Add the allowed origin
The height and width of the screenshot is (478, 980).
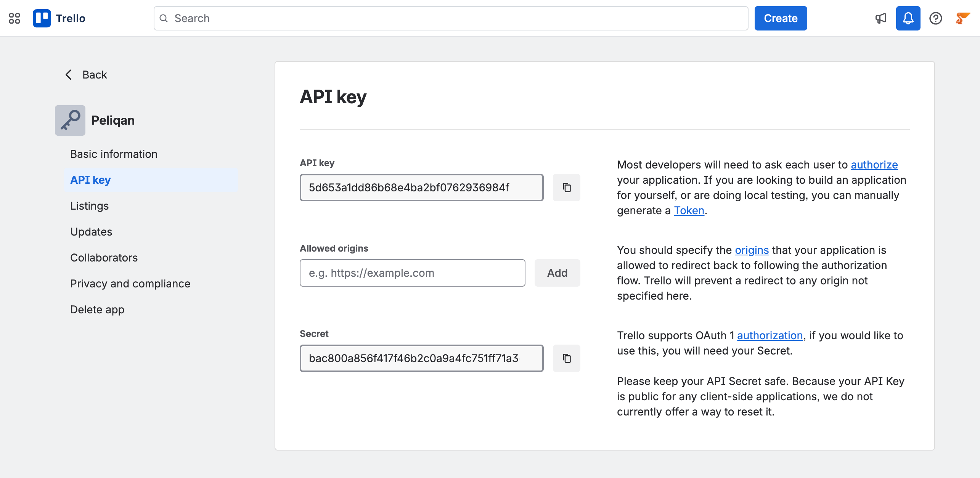557,273
